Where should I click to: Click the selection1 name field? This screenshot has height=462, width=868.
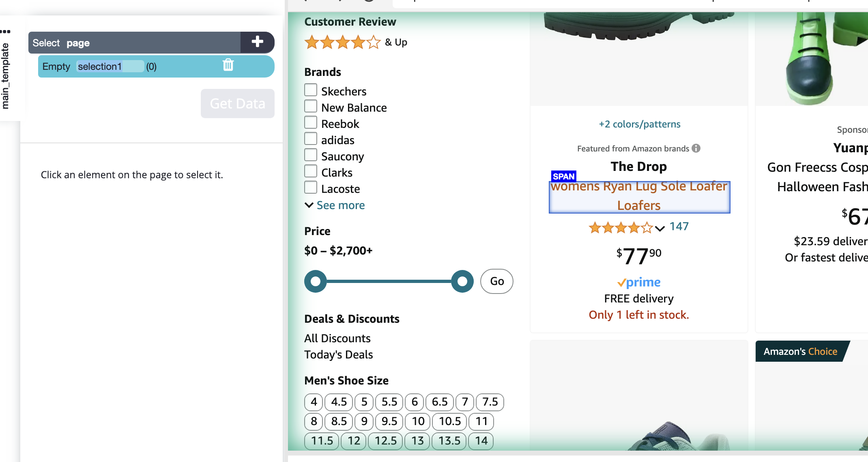click(110, 67)
